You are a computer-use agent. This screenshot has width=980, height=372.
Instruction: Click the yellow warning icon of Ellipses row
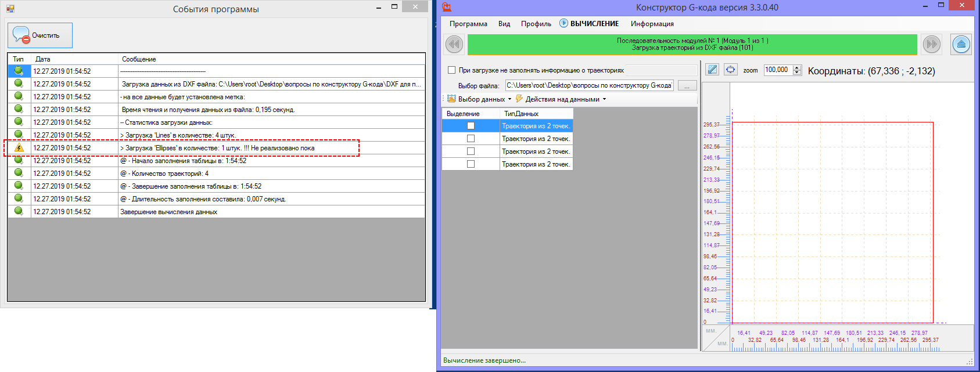click(x=19, y=147)
